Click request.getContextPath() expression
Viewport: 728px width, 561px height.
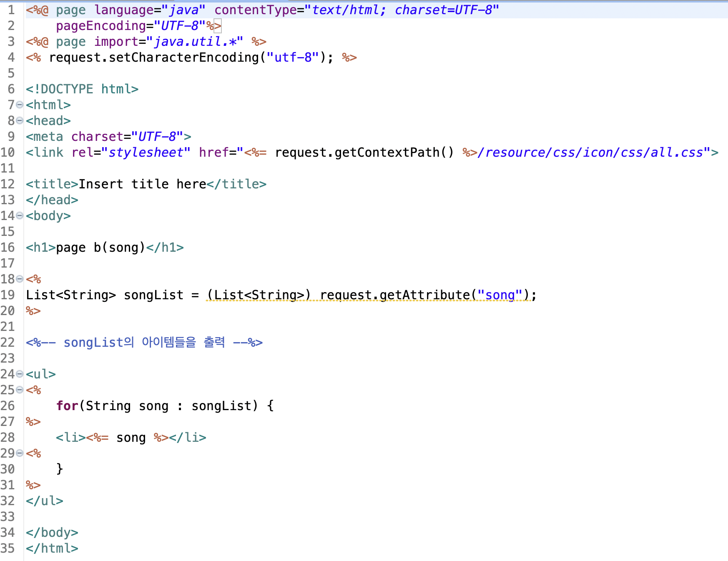point(364,153)
